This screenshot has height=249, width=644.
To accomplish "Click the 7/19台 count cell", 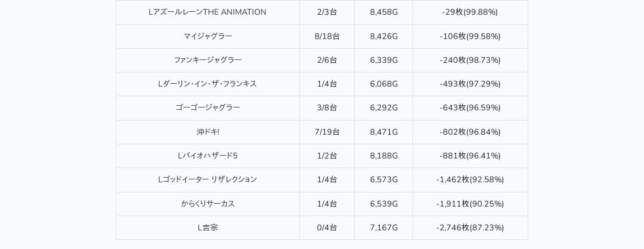I will (x=327, y=132).
